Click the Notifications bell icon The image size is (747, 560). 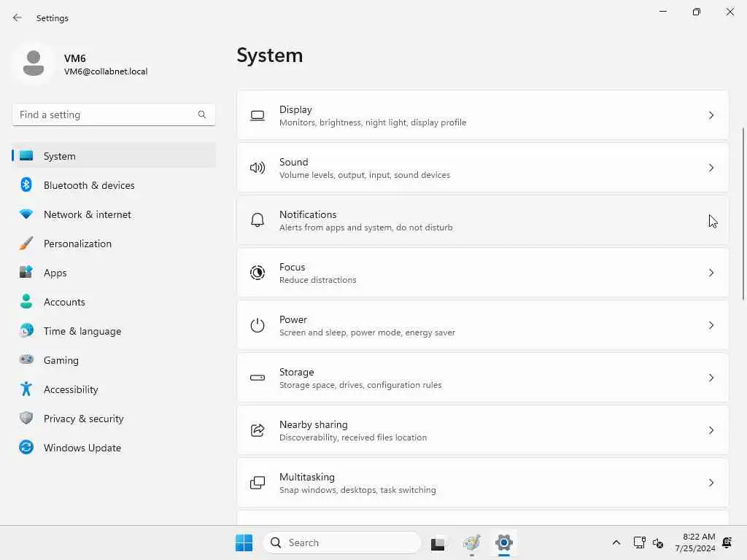click(x=258, y=219)
